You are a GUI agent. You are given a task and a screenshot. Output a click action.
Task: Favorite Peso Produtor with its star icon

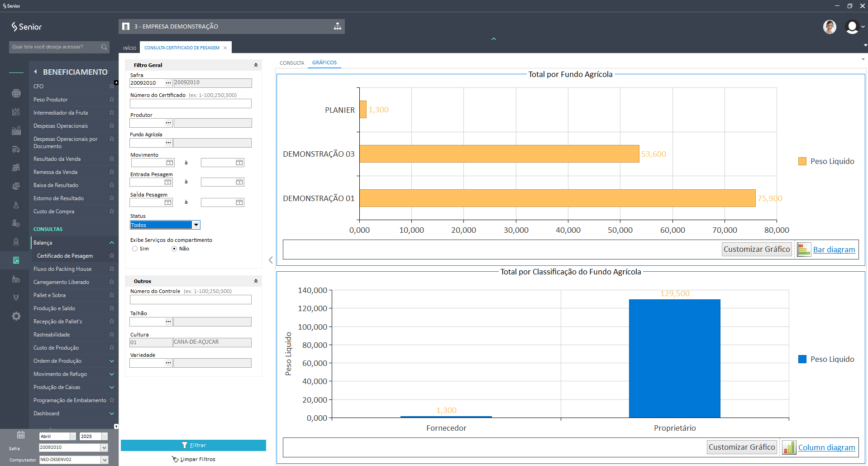click(x=112, y=99)
